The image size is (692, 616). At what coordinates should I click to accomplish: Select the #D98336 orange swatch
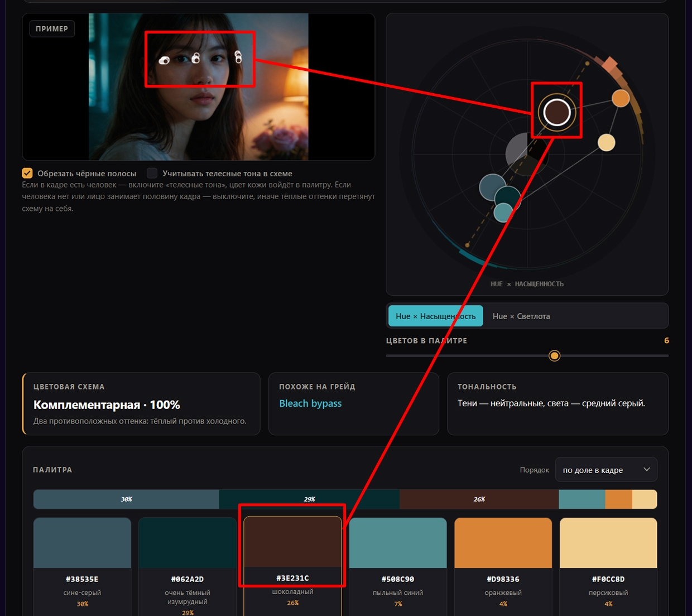[x=503, y=543]
